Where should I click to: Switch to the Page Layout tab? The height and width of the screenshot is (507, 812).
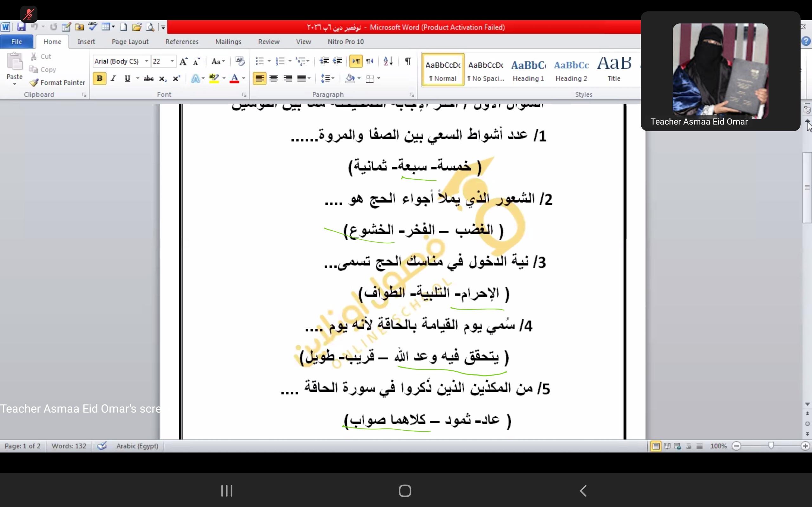pos(130,42)
